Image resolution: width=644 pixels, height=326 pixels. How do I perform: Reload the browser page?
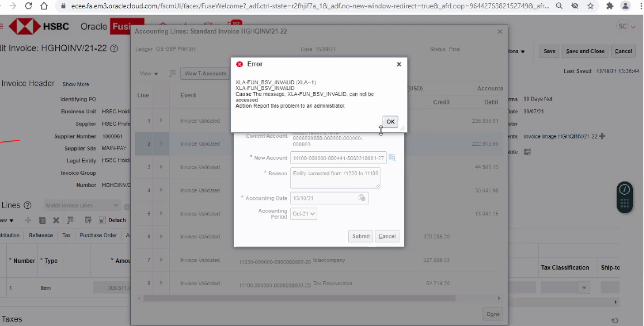(x=28, y=6)
